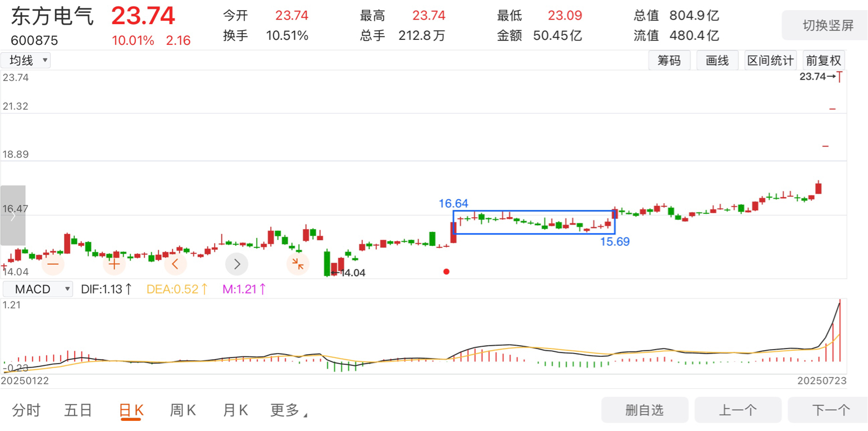The image size is (868, 431).
Task: Click the start date 20250122
Action: click(x=25, y=381)
